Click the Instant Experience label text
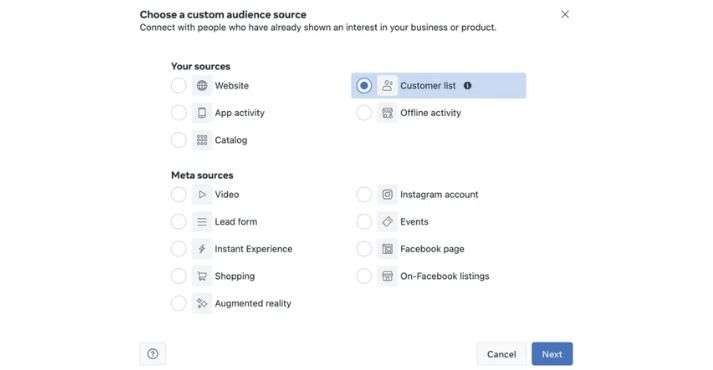The width and height of the screenshot is (713, 370). (x=254, y=249)
